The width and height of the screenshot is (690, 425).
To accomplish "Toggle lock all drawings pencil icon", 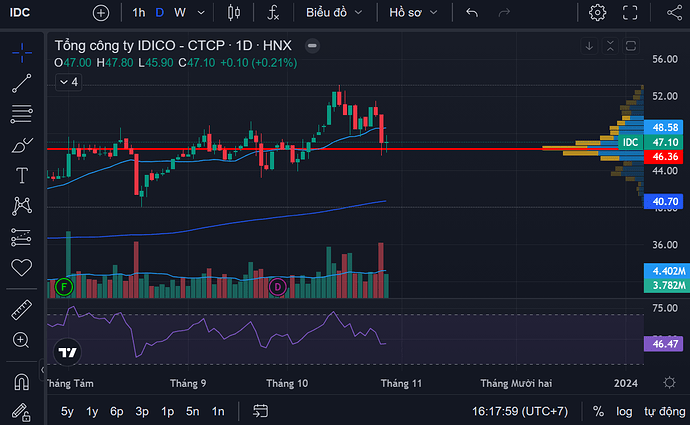I will [x=21, y=412].
